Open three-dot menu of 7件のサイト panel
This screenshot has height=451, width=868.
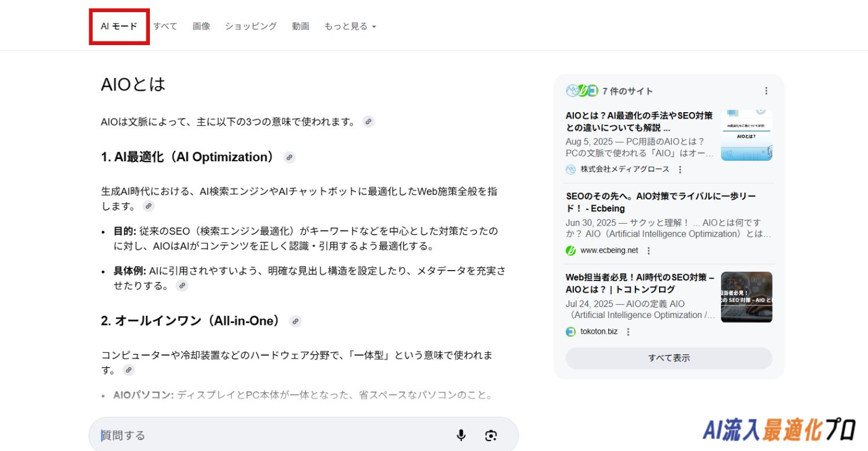pyautogui.click(x=766, y=91)
